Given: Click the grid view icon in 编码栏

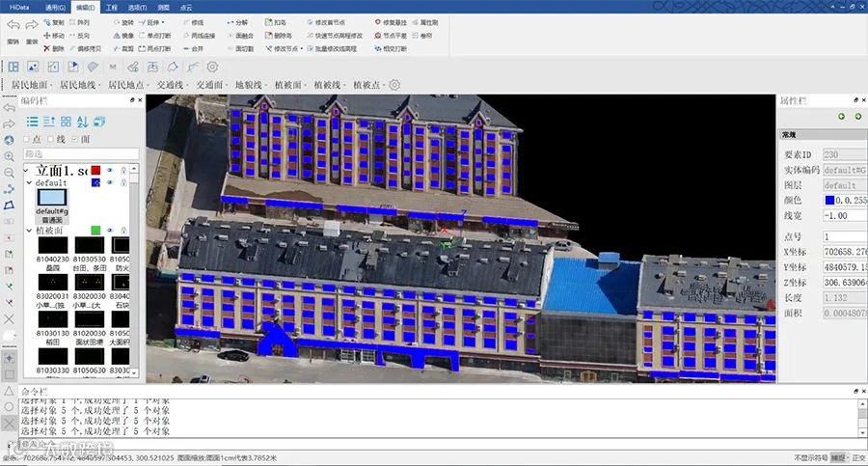Looking at the screenshot, I should (66, 122).
